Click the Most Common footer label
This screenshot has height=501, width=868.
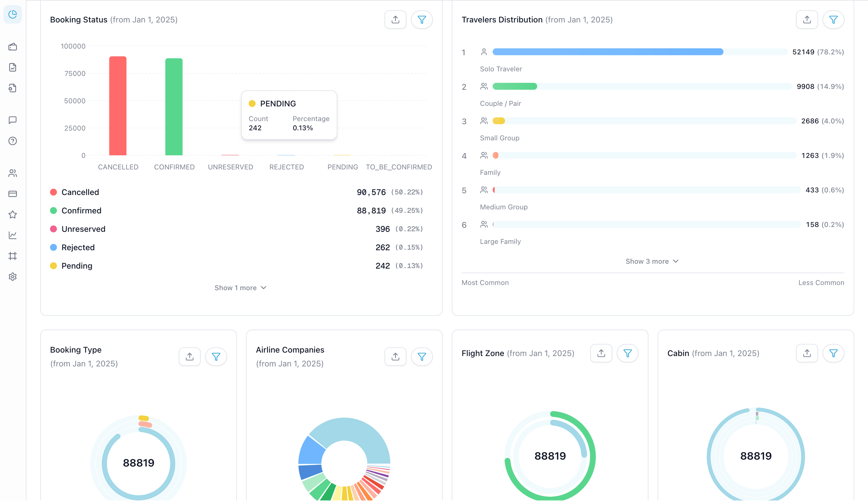485,282
